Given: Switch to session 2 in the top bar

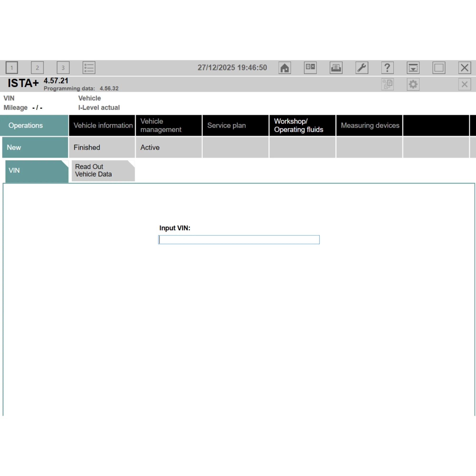Looking at the screenshot, I should coord(37,68).
